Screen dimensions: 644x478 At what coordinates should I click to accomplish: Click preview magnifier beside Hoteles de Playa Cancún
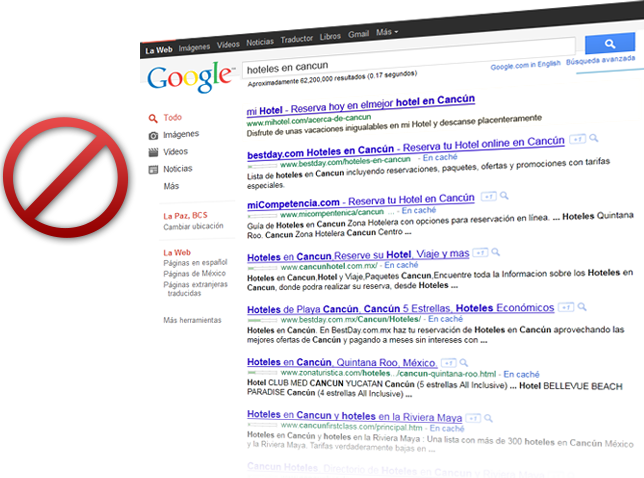(582, 307)
